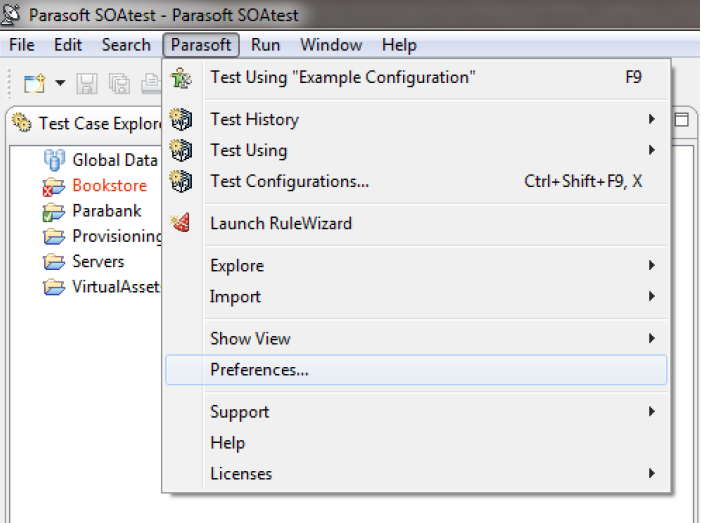Open the File menu
Image resolution: width=701 pixels, height=523 pixels.
(x=21, y=45)
